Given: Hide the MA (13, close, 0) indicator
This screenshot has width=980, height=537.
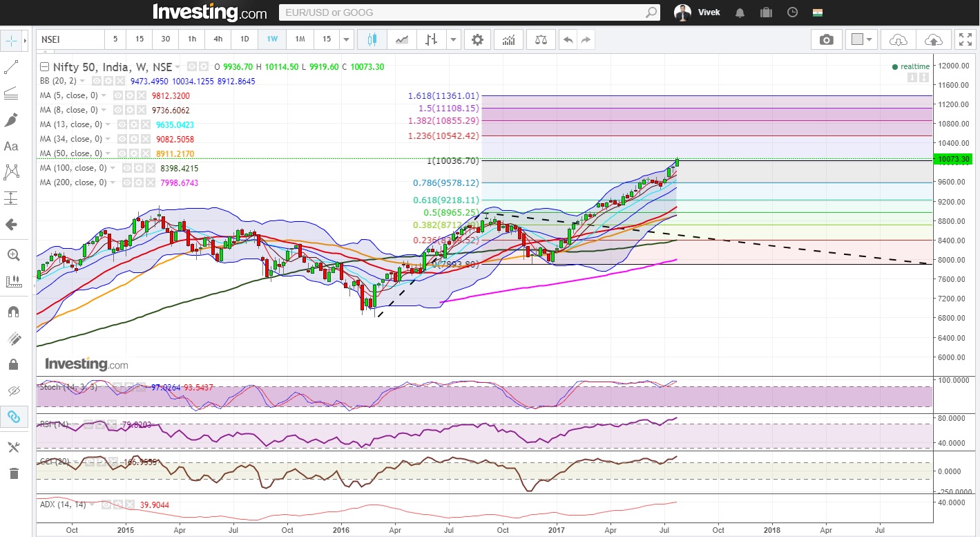Looking at the screenshot, I should [122, 124].
